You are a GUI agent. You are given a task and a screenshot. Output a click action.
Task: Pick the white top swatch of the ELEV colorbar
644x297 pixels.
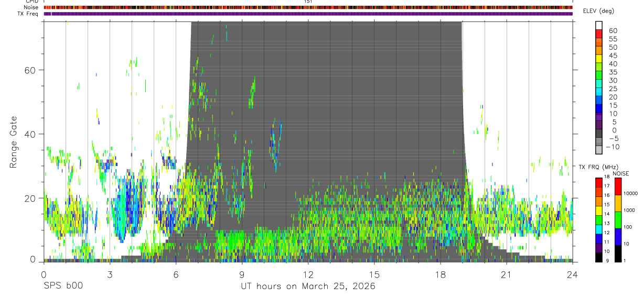click(x=599, y=25)
